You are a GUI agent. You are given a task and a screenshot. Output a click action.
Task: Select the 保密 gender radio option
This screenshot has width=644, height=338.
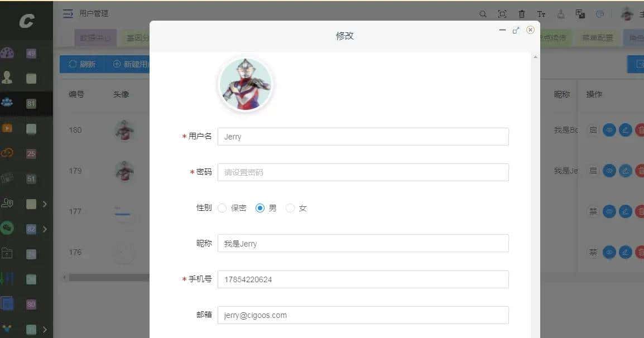click(x=222, y=208)
